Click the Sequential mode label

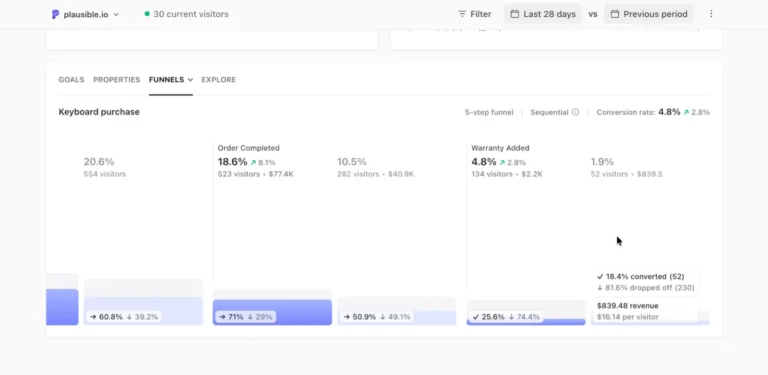(x=550, y=113)
